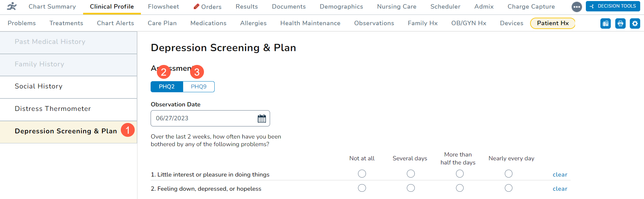The height and width of the screenshot is (199, 644).
Task: Switch assessment to PHQ9
Action: (199, 87)
